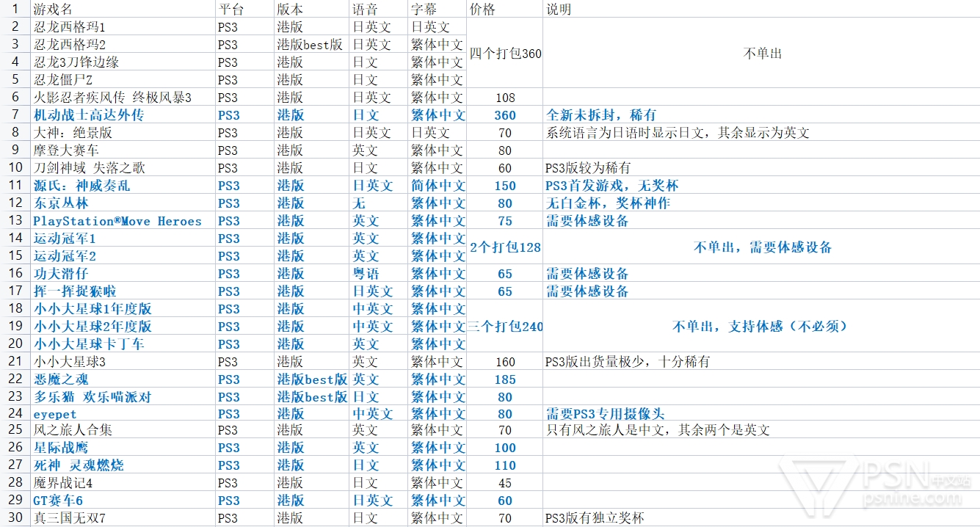The height and width of the screenshot is (527, 980).
Task: Select the 平台 header cell
Action: coord(245,9)
